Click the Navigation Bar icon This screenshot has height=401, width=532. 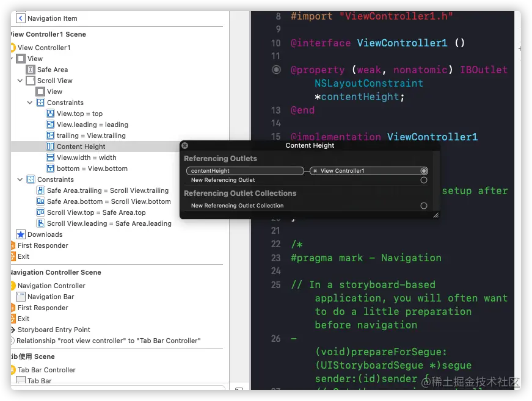pos(21,297)
